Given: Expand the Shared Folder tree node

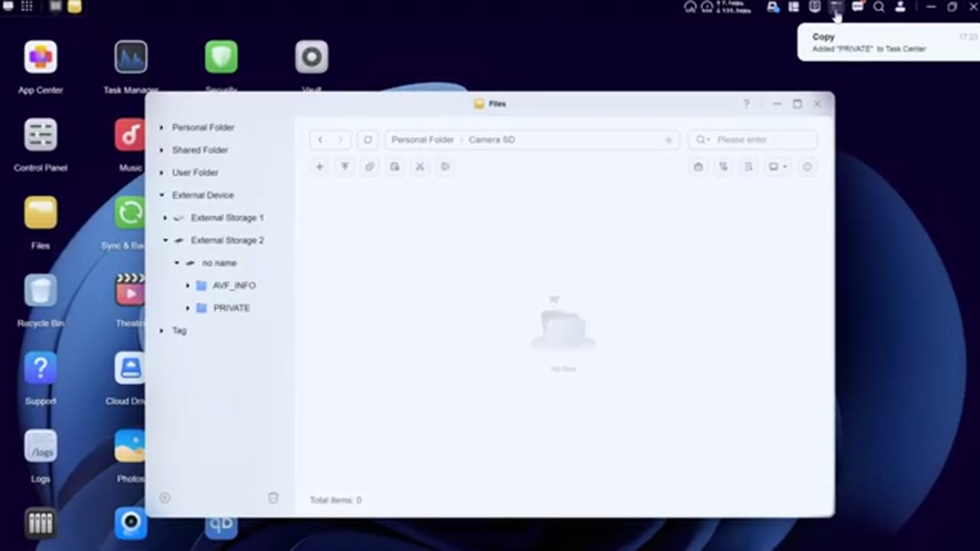Looking at the screenshot, I should [162, 150].
